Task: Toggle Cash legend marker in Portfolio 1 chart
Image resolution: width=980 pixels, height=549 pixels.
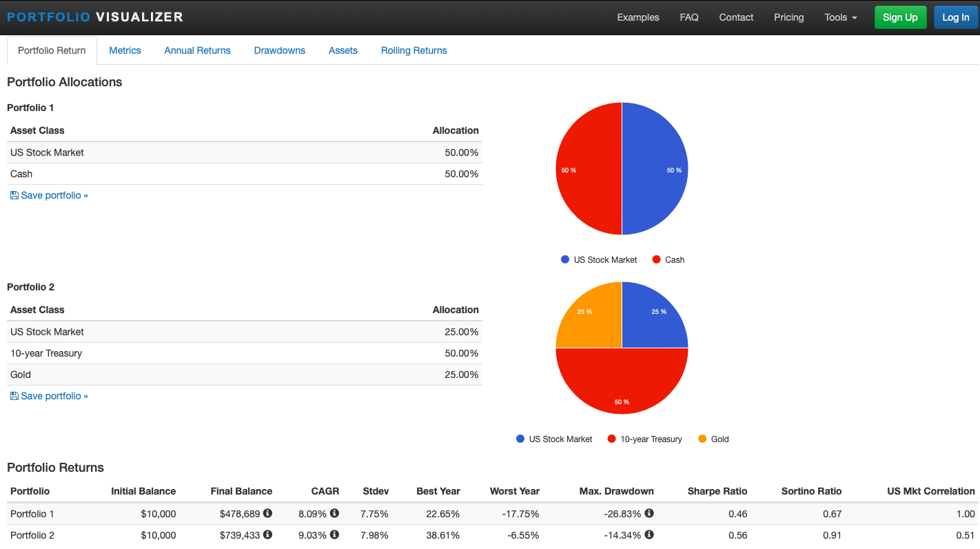Action: pos(657,260)
